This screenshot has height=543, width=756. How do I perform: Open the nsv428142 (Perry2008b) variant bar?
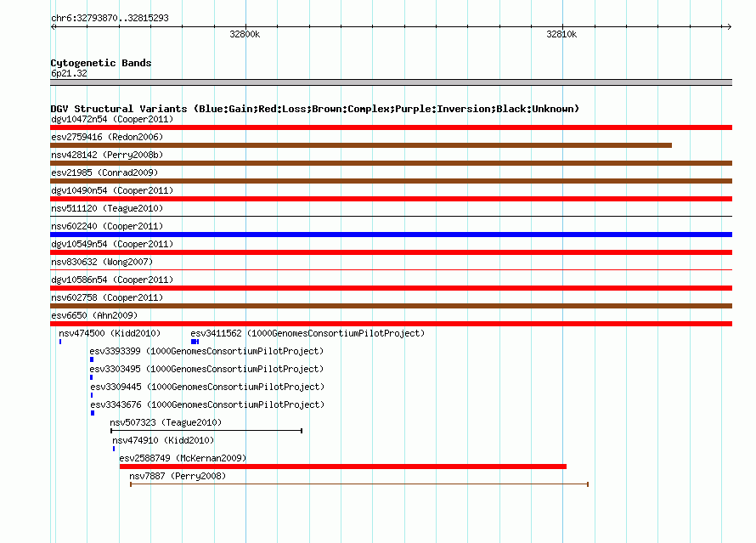pyautogui.click(x=391, y=163)
